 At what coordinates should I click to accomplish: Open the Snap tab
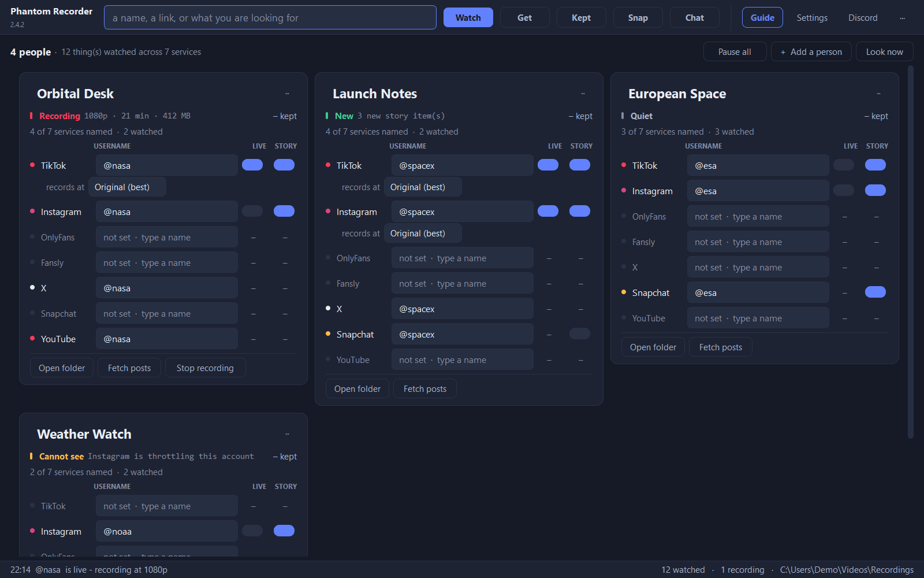coord(638,18)
